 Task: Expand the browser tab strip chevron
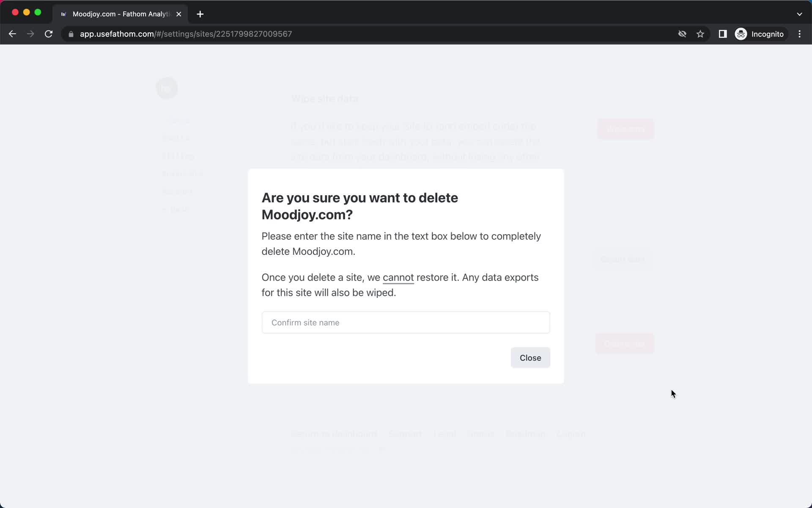point(799,14)
